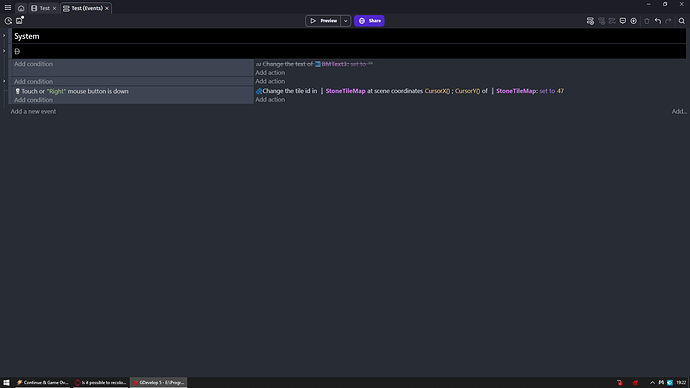The image size is (690, 388).
Task: Expand the second unnamed group event
Action: (4, 51)
